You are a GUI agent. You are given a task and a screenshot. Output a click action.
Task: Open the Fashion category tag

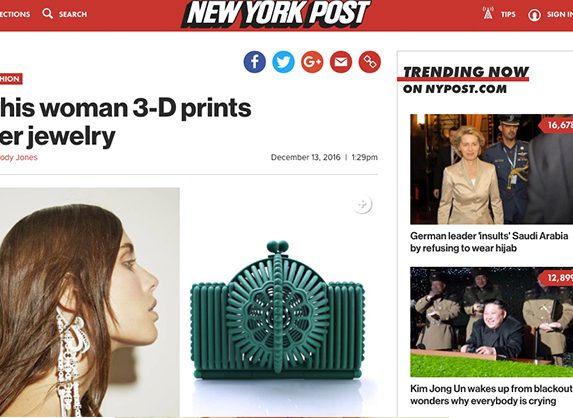pyautogui.click(x=11, y=79)
